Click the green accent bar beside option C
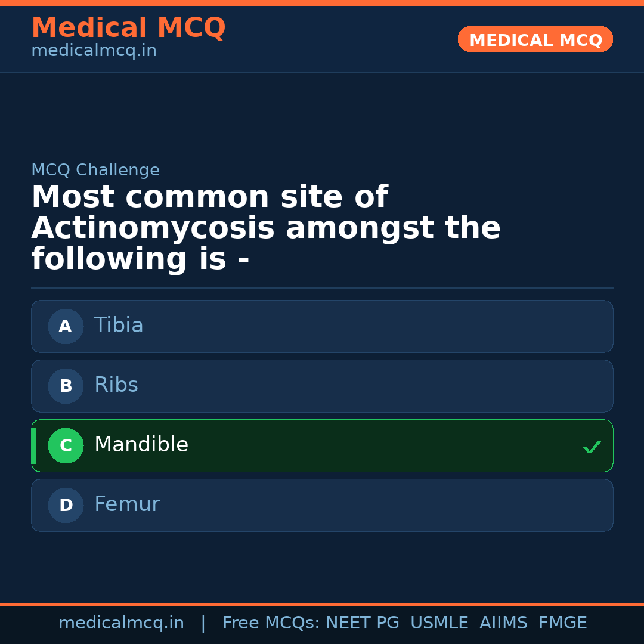 pyautogui.click(x=33, y=445)
